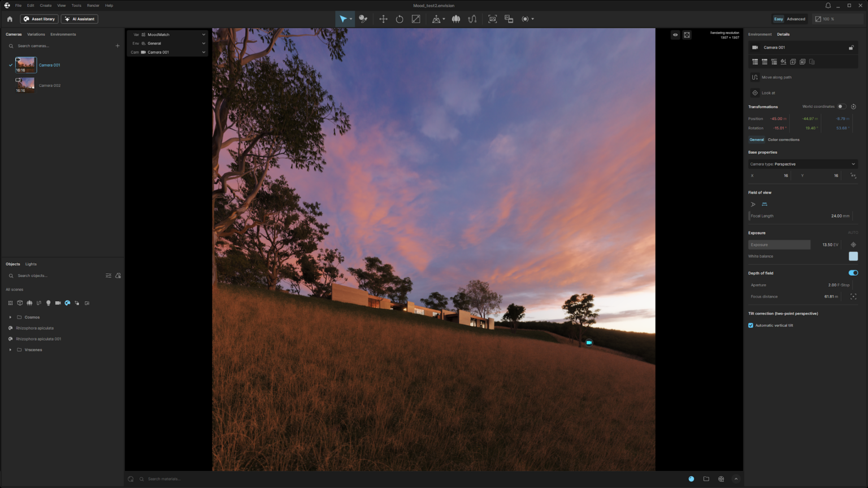Image resolution: width=868 pixels, height=488 pixels.
Task: Switch to the Variations tab
Action: [x=36, y=34]
